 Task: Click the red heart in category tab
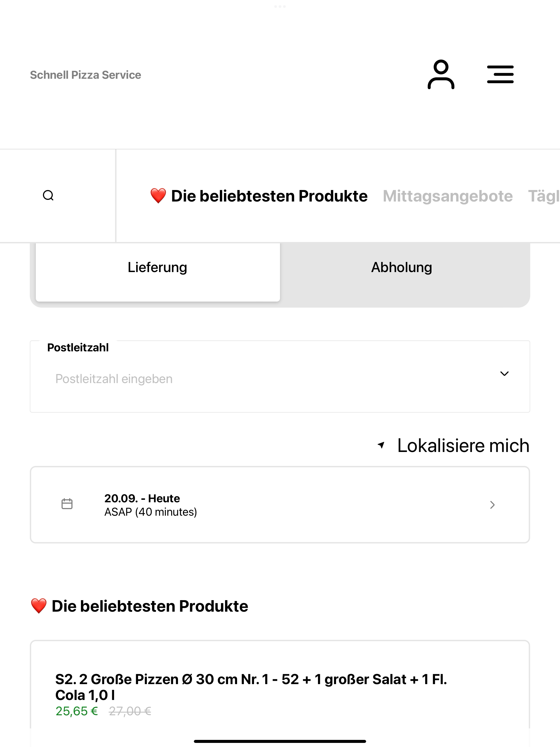pos(158,196)
